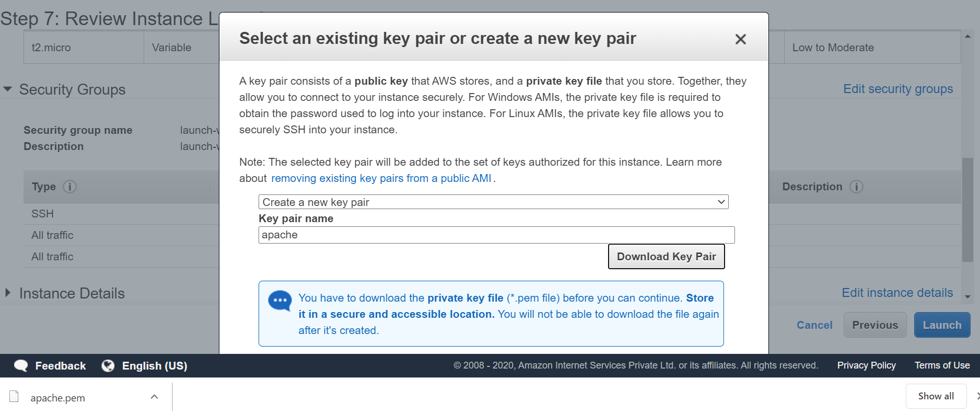Close the key pair dialog
Screen dimensions: 980x414
(x=741, y=39)
